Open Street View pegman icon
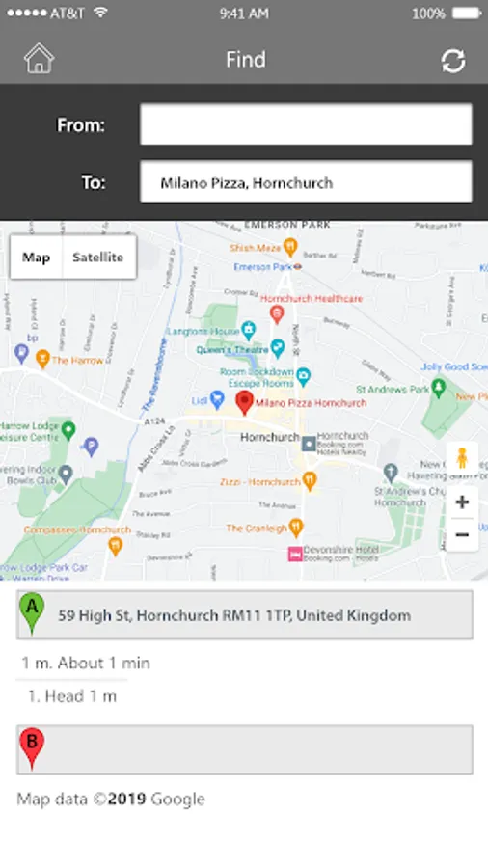This screenshot has width=488, height=868. (462, 458)
